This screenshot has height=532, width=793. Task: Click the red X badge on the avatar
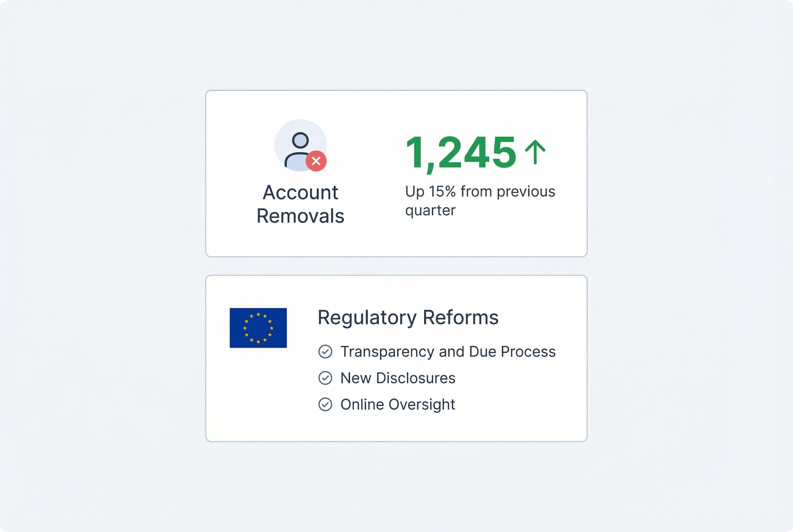(316, 161)
